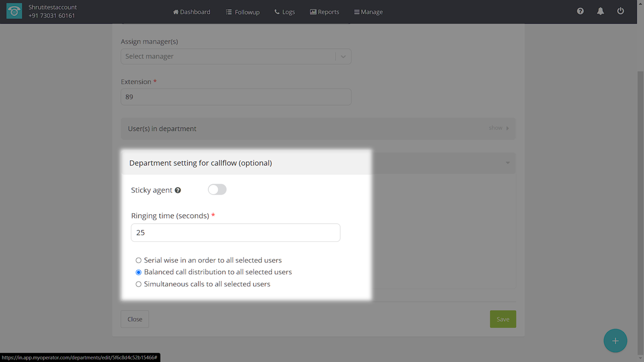Click the Sticky agent help tooltip icon

click(178, 191)
